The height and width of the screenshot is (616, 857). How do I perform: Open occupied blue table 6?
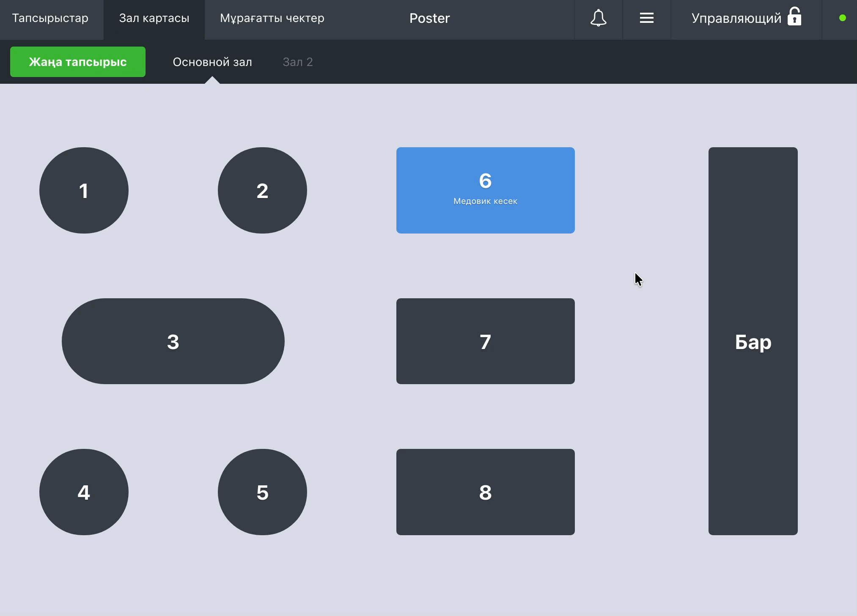point(485,190)
